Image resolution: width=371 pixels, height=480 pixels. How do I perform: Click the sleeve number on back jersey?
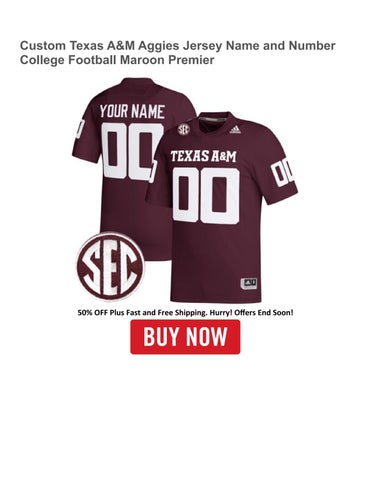click(x=80, y=128)
